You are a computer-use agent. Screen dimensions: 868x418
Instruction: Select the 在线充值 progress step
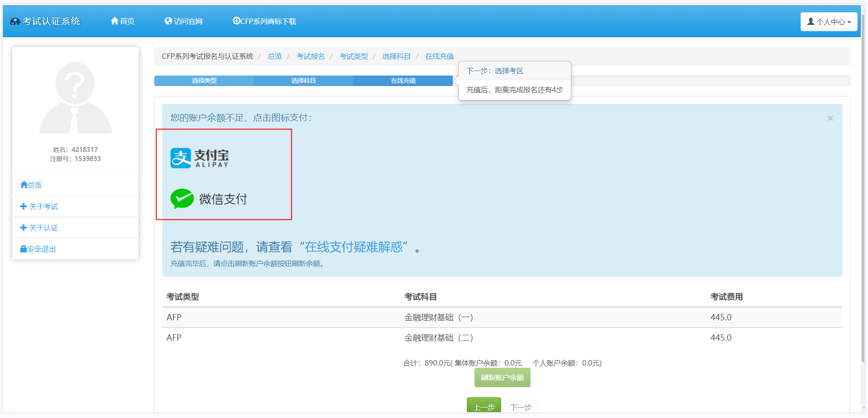pyautogui.click(x=403, y=81)
